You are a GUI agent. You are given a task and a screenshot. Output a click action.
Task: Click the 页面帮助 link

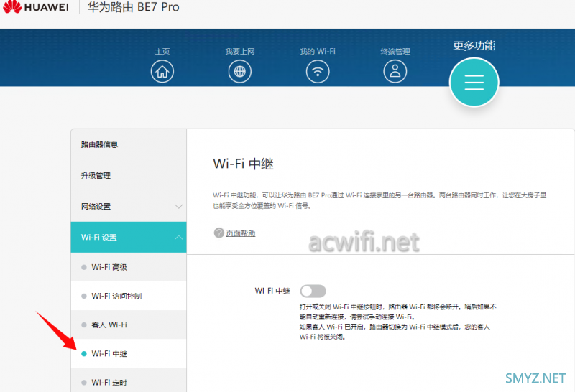coord(241,233)
